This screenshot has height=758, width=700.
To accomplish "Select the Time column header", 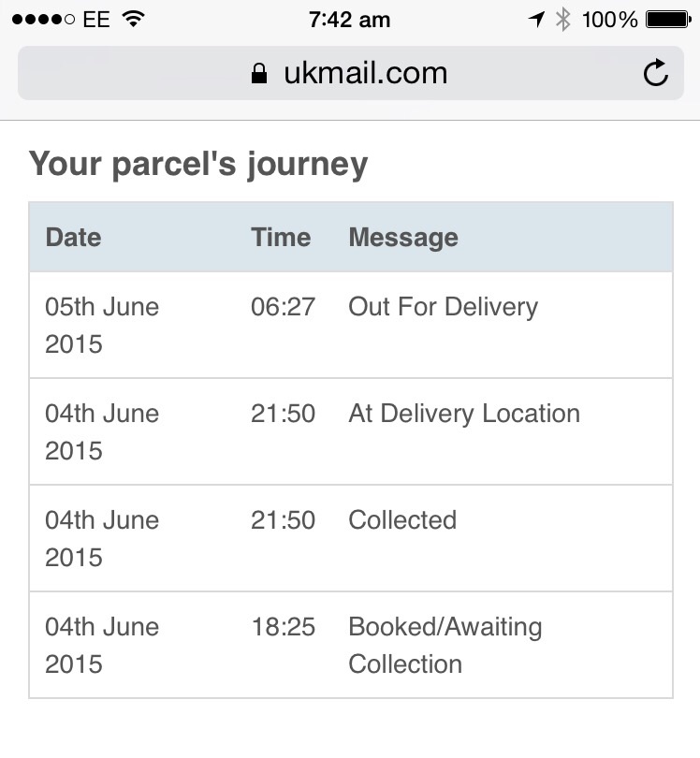I will point(281,238).
